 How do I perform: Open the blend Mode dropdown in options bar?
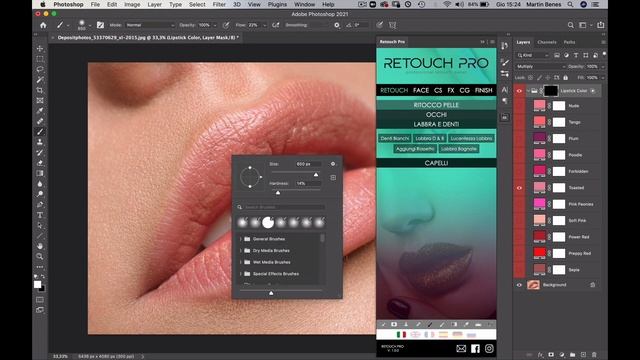point(150,25)
